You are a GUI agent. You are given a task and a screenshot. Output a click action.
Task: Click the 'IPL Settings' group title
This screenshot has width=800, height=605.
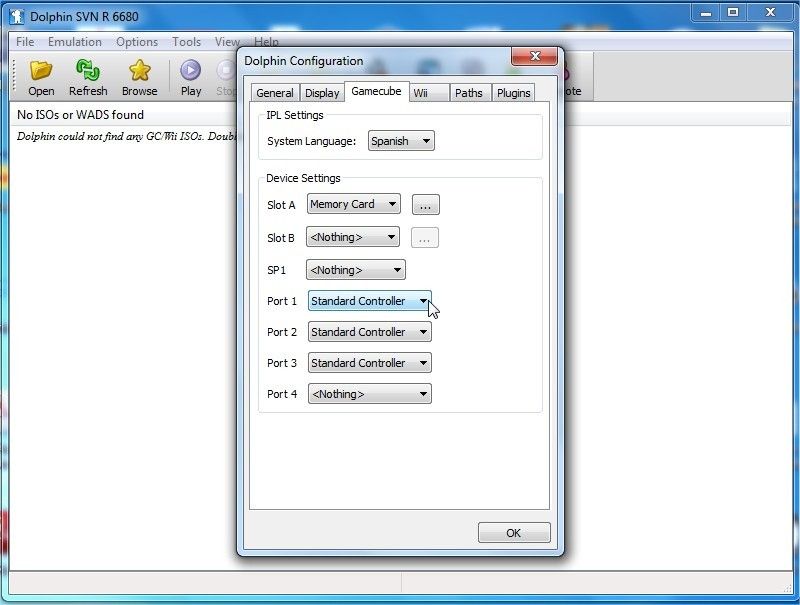(295, 115)
